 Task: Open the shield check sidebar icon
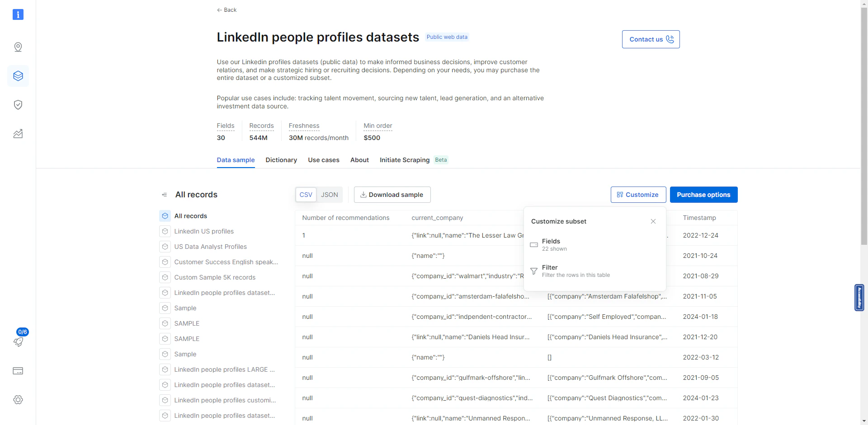point(18,105)
